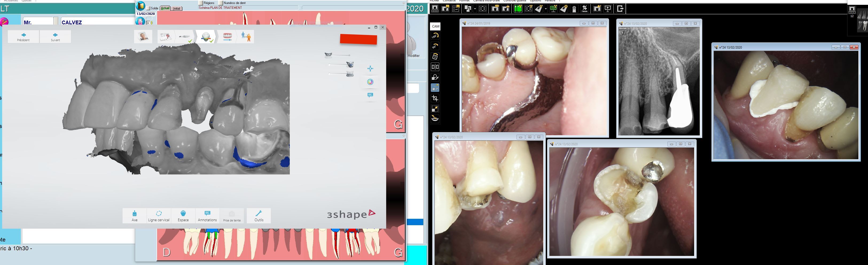The height and width of the screenshot is (265, 868).
Task: Open the patient photo step icon
Action: pyautogui.click(x=143, y=36)
